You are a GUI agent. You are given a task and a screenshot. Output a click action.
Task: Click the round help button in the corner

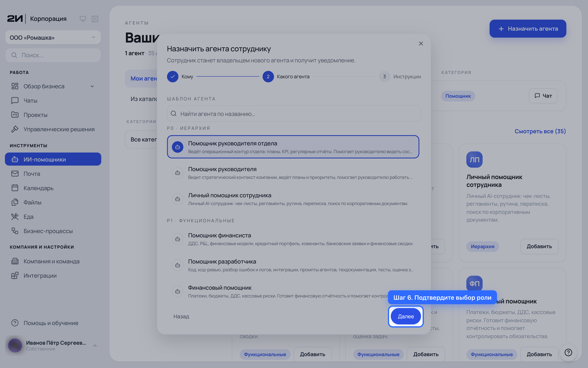(x=568, y=352)
